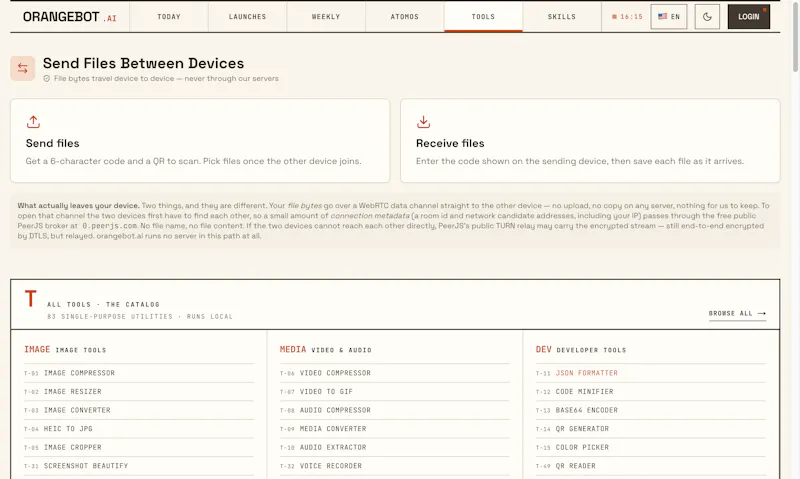
Task: Click the 16:15 clock indicator
Action: click(627, 17)
